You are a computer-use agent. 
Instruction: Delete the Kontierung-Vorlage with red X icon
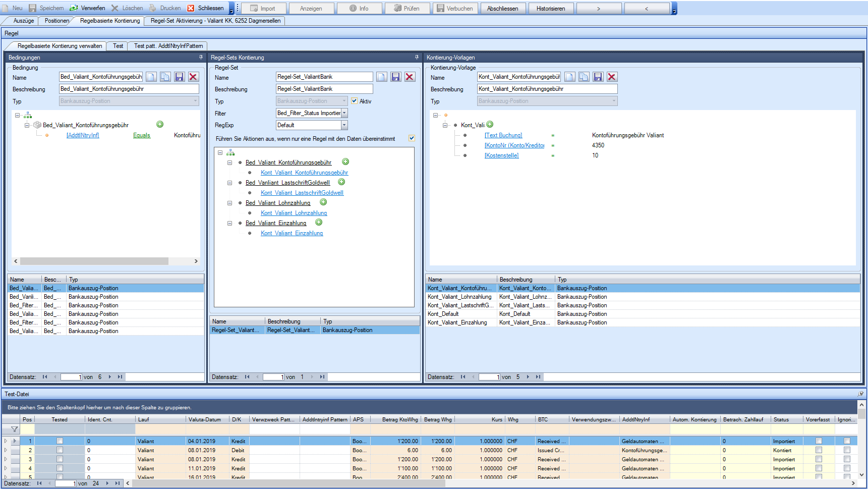(x=612, y=77)
